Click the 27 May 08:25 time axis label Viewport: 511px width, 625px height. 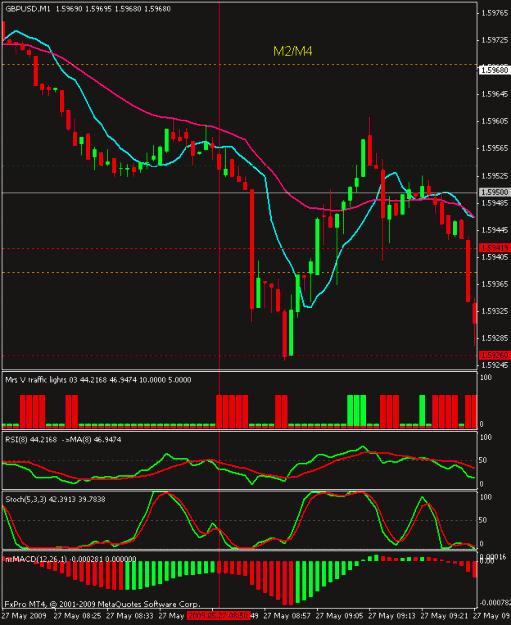77,616
